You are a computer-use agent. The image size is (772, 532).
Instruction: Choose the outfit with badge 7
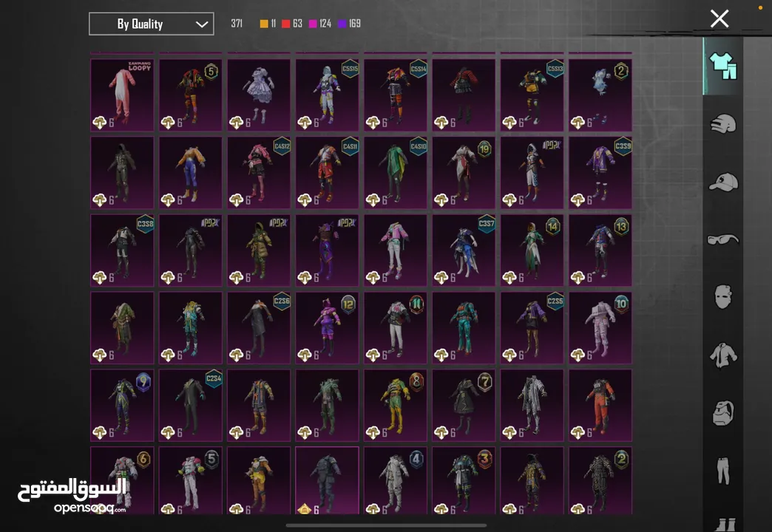coord(464,405)
